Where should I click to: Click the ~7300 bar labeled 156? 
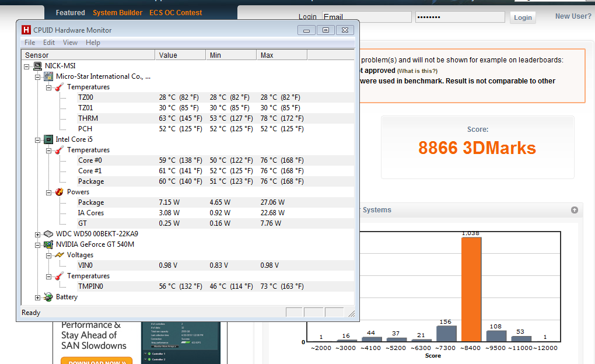point(446,334)
